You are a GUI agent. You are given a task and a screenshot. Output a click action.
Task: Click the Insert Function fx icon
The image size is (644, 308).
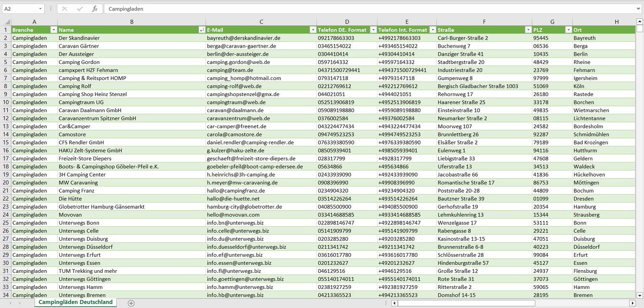pyautogui.click(x=94, y=9)
